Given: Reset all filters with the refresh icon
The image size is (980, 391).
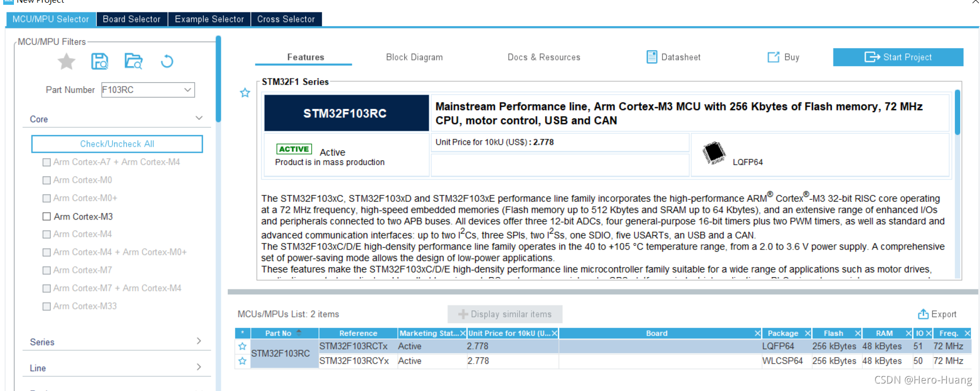Looking at the screenshot, I should [x=167, y=61].
